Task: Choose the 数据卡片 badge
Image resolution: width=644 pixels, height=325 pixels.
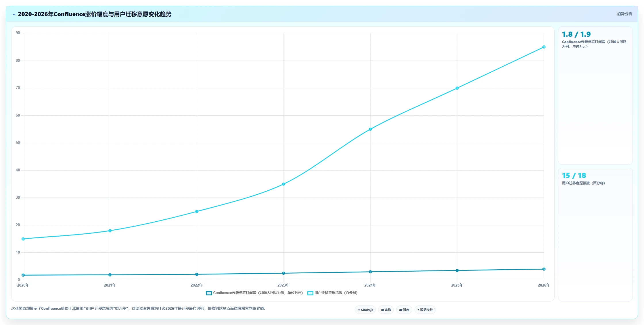Action: click(x=425, y=310)
